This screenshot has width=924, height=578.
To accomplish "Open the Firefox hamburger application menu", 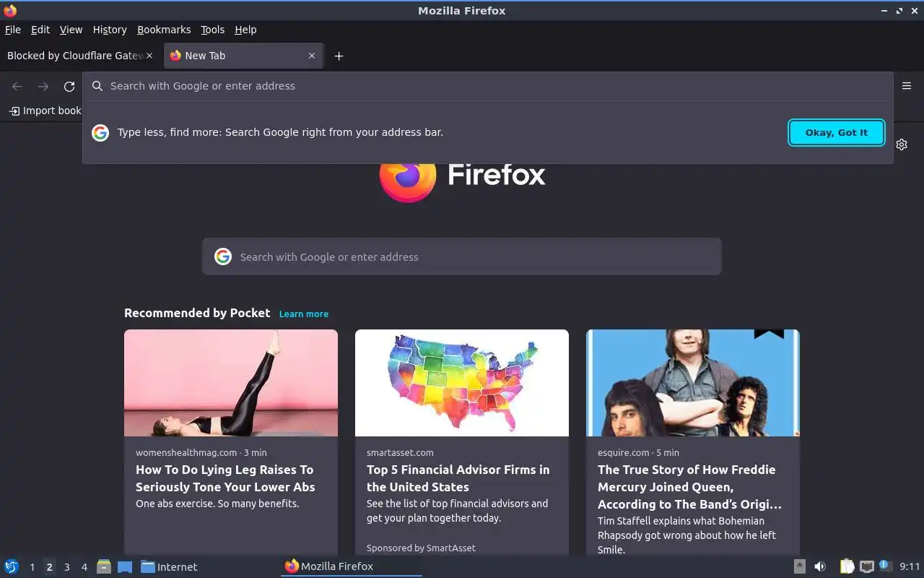I will 907,86.
